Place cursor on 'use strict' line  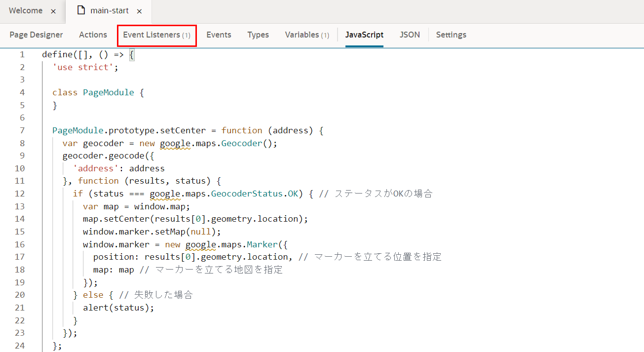[x=85, y=67]
